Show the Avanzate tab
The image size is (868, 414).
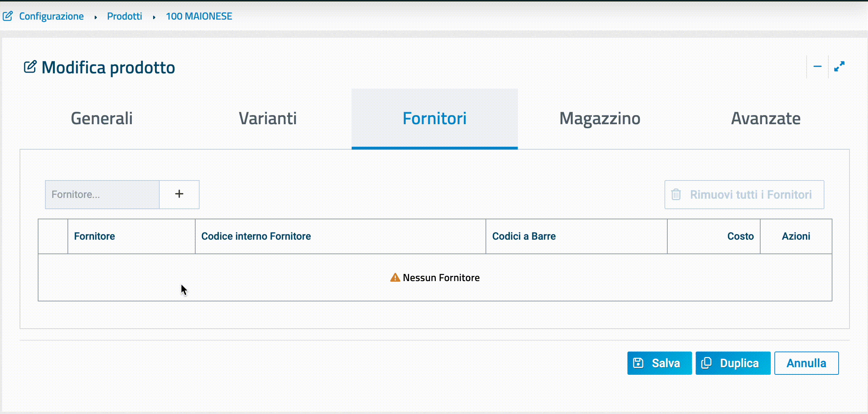(x=766, y=118)
